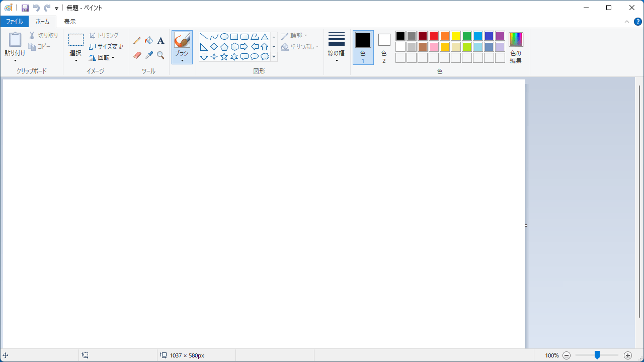Click Save icon in quick access toolbar
Viewport: 644px width, 362px height.
tap(25, 8)
